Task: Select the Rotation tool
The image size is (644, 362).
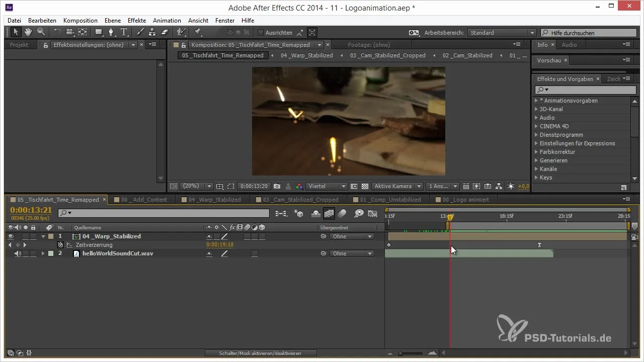Action: click(x=57, y=32)
